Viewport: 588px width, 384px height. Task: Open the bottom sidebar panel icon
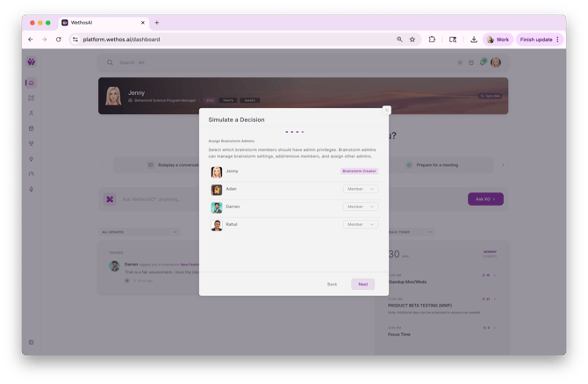pos(32,342)
